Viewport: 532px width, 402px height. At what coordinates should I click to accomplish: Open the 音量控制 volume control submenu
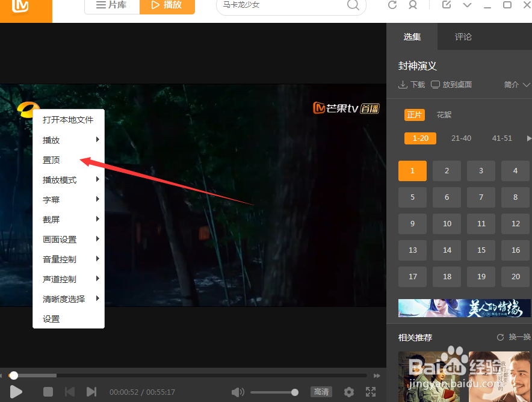68,259
